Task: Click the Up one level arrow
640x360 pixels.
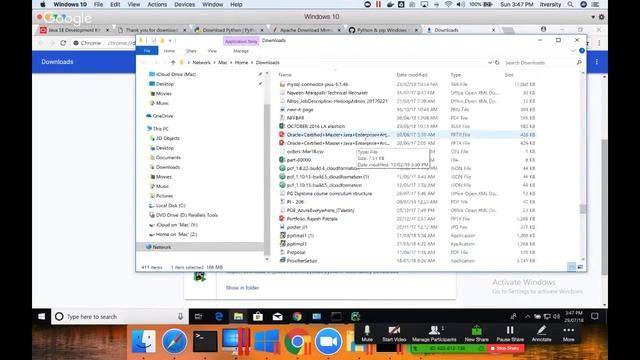Action: (x=173, y=62)
